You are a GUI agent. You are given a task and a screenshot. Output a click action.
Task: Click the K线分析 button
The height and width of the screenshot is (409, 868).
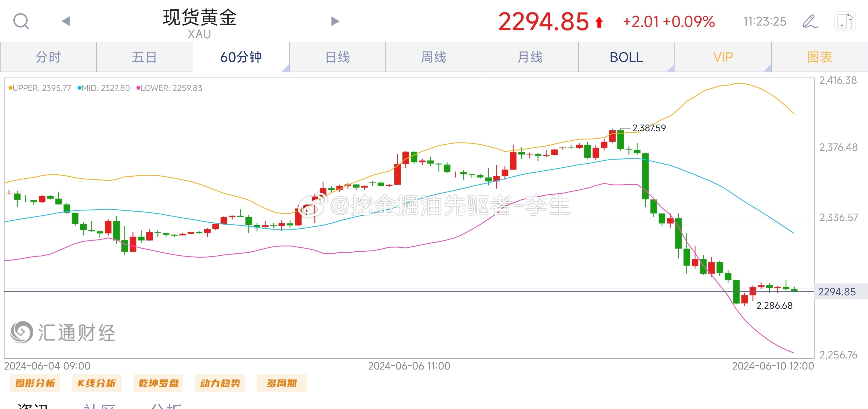pyautogui.click(x=97, y=383)
